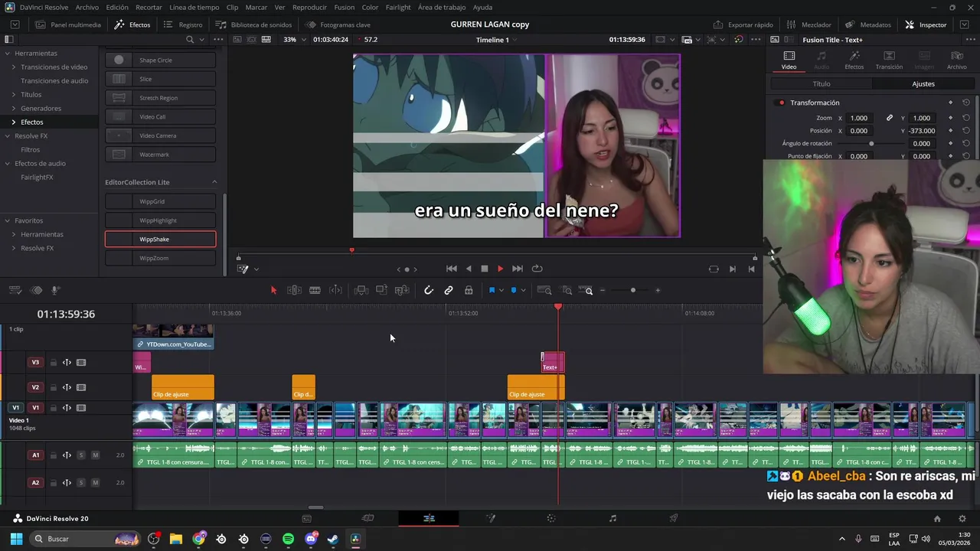
Task: Select the Video Camera effect
Action: pyautogui.click(x=160, y=135)
